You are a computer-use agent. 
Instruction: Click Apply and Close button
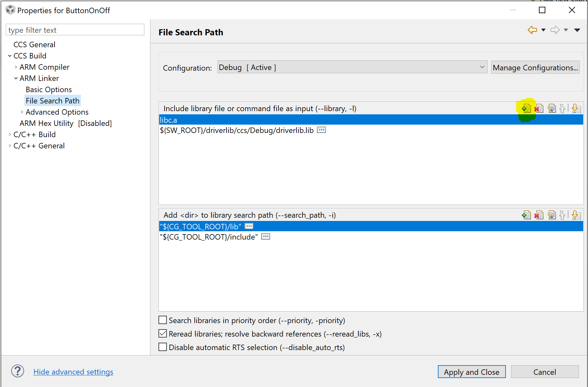pos(472,372)
